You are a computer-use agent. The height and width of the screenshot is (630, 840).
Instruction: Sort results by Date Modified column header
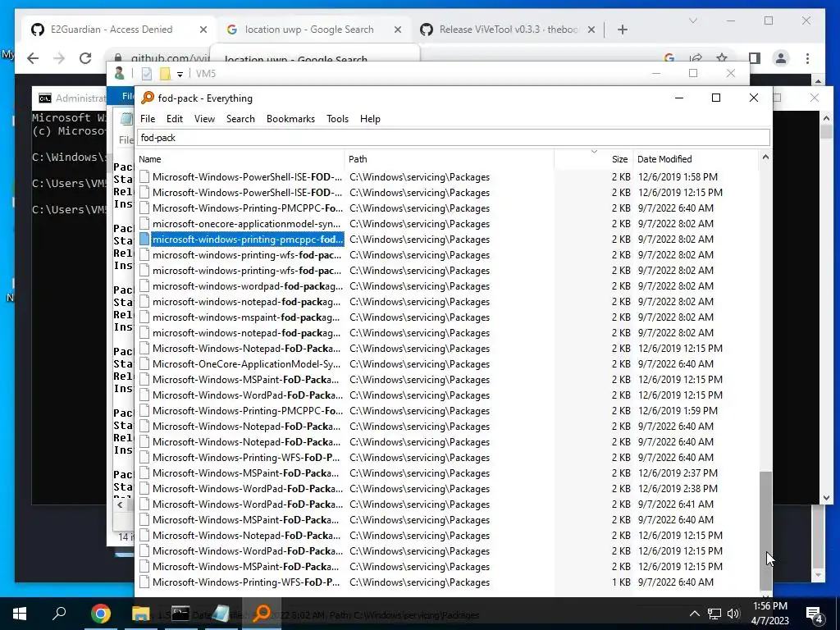696,159
